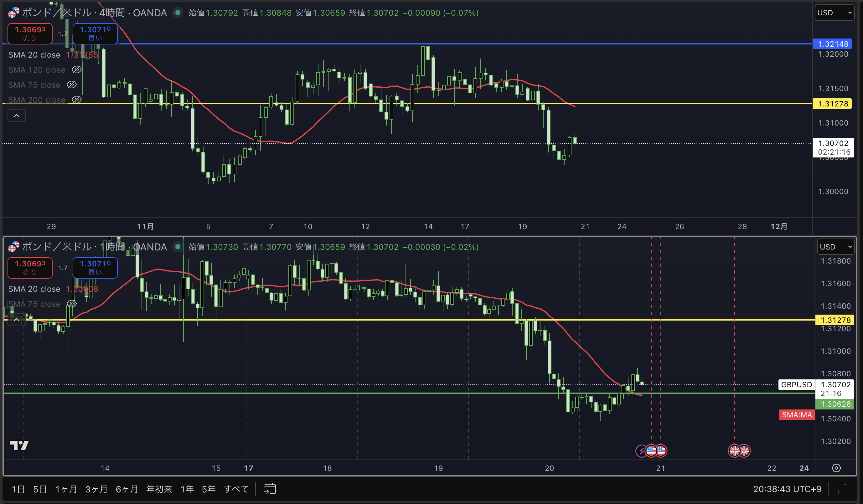Toggle SMA 200 close visibility in 4H chart
The image size is (863, 504).
(x=76, y=100)
